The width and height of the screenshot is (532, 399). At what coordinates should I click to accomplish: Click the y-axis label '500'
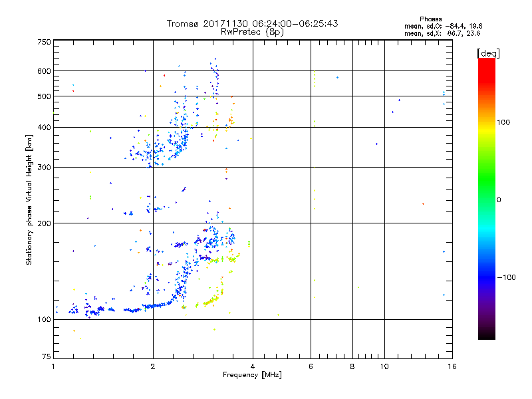click(44, 96)
